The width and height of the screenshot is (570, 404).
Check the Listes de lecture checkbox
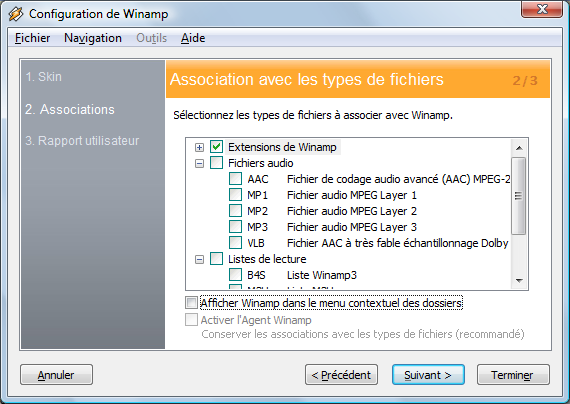(x=217, y=259)
